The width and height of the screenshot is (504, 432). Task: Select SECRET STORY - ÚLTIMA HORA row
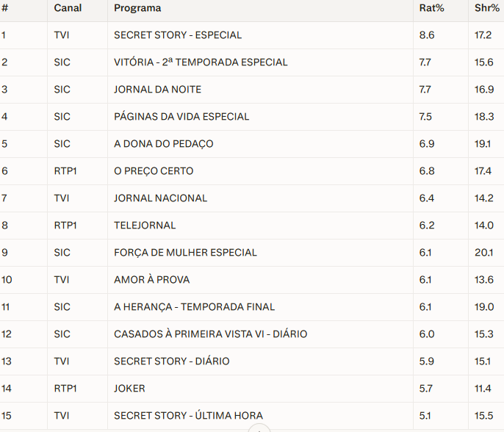click(188, 416)
